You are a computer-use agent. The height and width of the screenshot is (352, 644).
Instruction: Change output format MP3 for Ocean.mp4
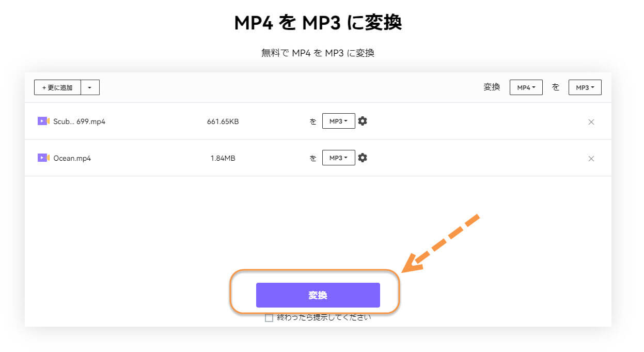pyautogui.click(x=338, y=158)
